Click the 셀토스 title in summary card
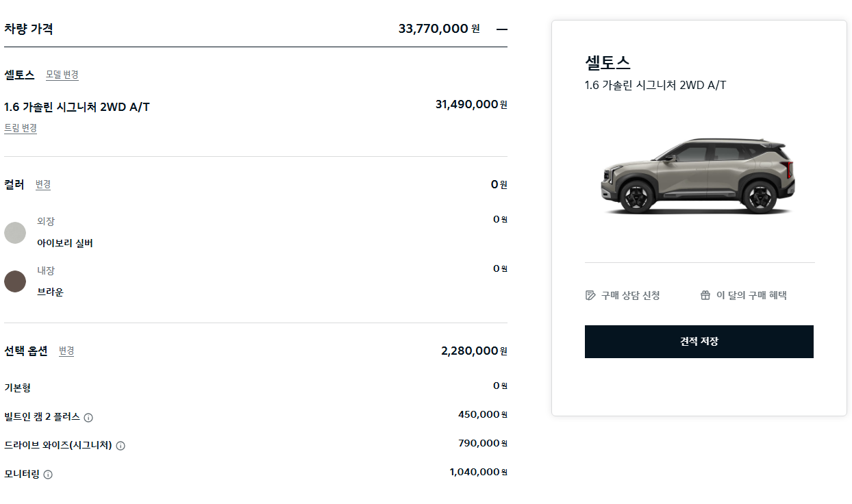Viewport: 852px width, 504px height. [607, 62]
